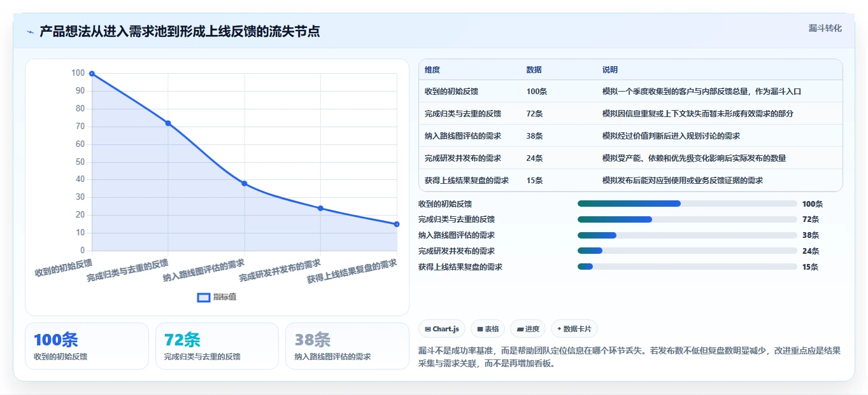Click the 进度 tag chip
This screenshot has width=868, height=395.
(528, 329)
